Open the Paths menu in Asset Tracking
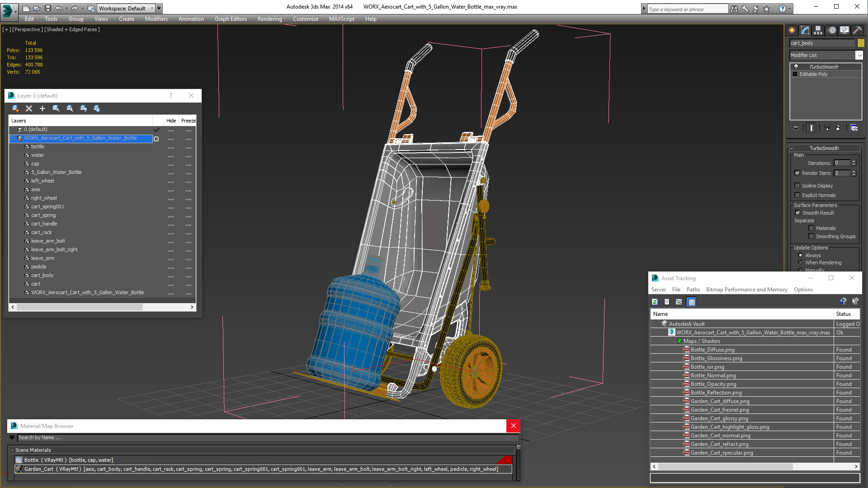868x488 pixels. (693, 290)
